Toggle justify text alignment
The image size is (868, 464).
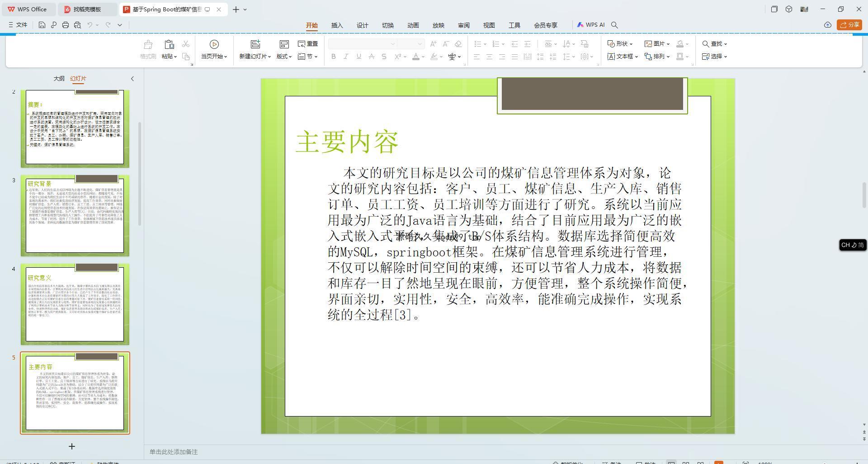click(514, 57)
